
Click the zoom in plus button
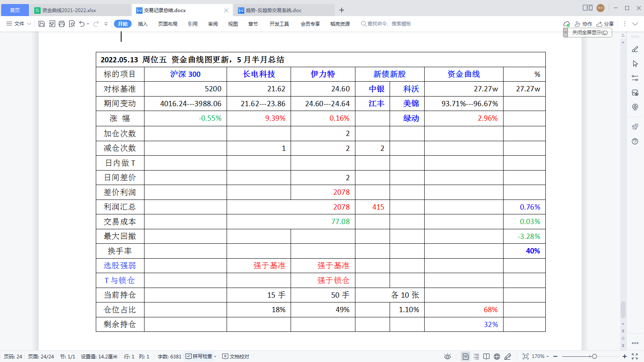click(625, 356)
